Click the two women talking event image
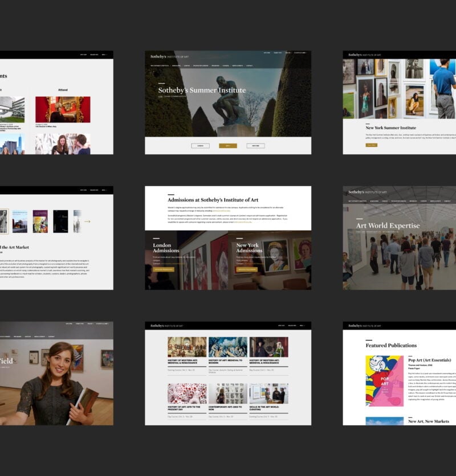The width and height of the screenshot is (456, 476). pyautogui.click(x=63, y=144)
